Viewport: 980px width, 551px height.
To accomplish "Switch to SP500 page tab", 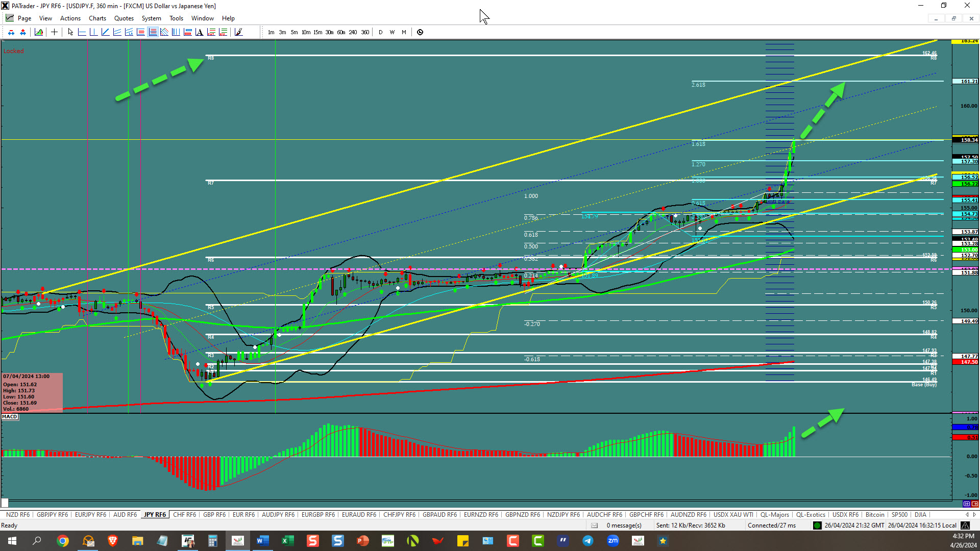I will tap(900, 515).
